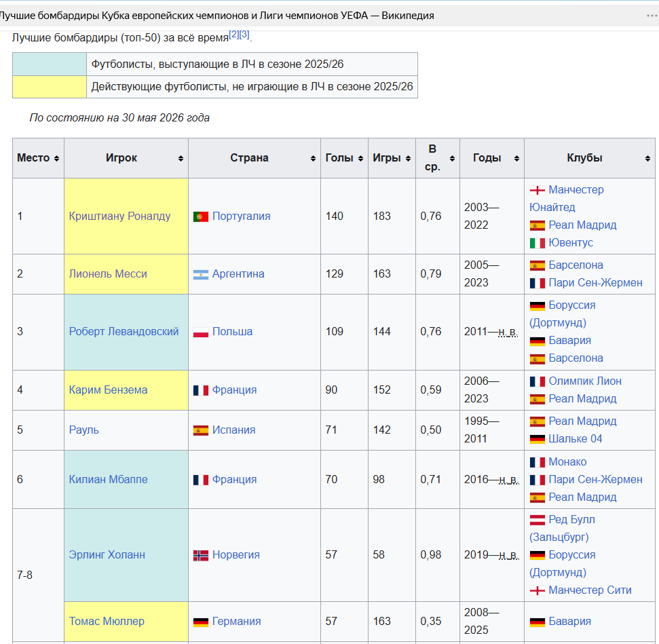Follow Франция link in Бензема row
Viewport: 659px width, 644px height.
(234, 390)
